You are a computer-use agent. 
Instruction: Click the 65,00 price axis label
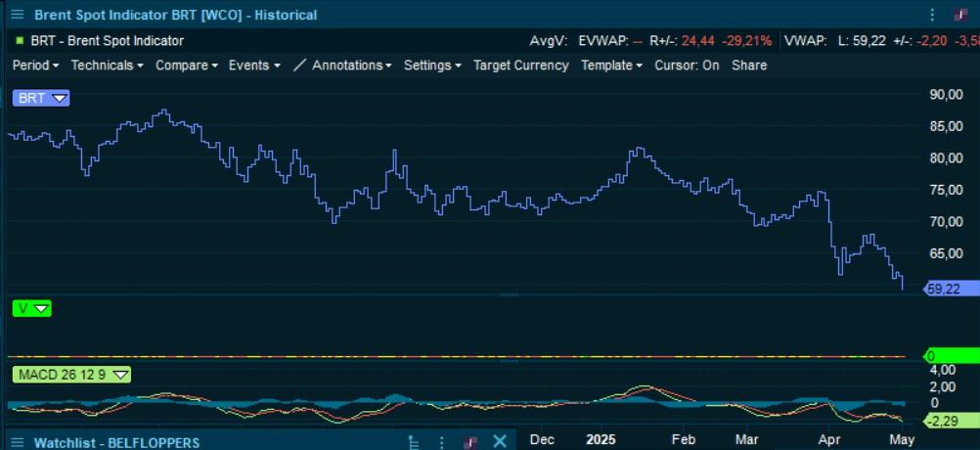(946, 253)
